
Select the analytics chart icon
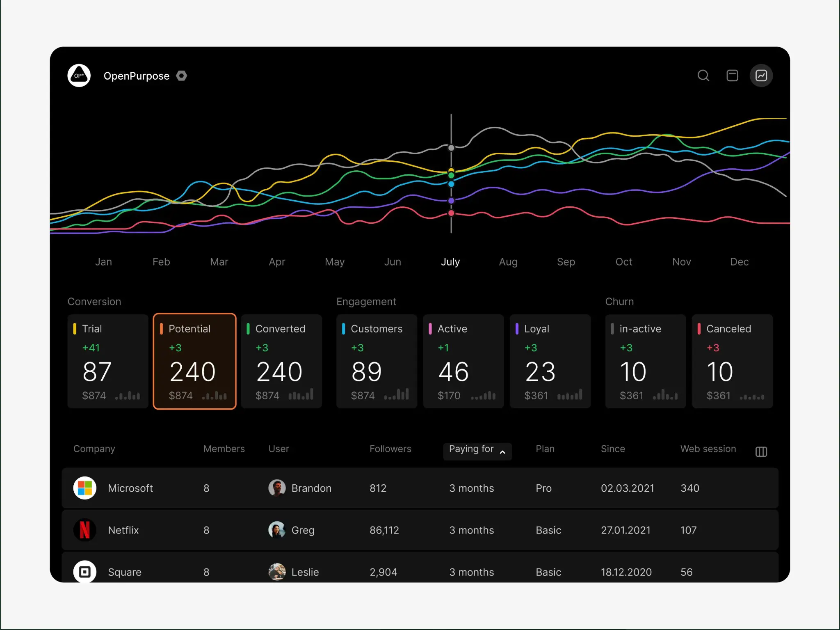pos(761,76)
